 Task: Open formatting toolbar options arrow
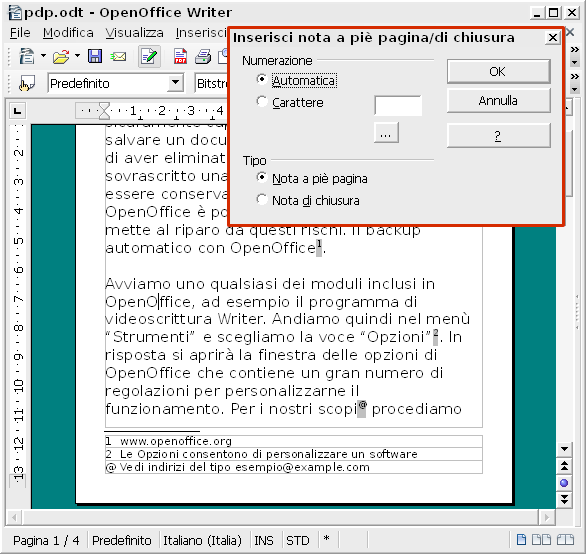(575, 90)
